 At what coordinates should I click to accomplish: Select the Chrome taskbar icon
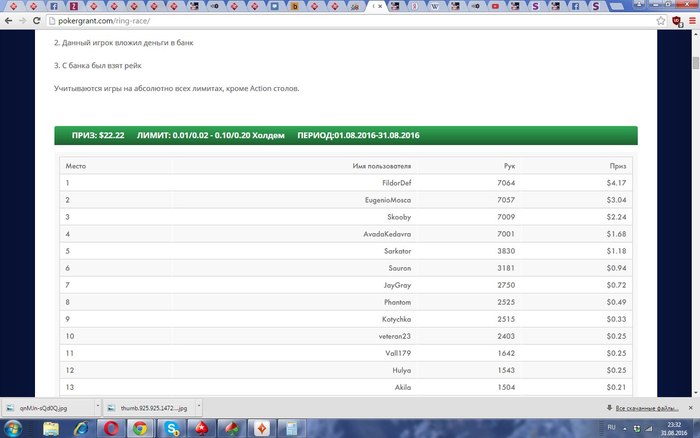click(140, 429)
